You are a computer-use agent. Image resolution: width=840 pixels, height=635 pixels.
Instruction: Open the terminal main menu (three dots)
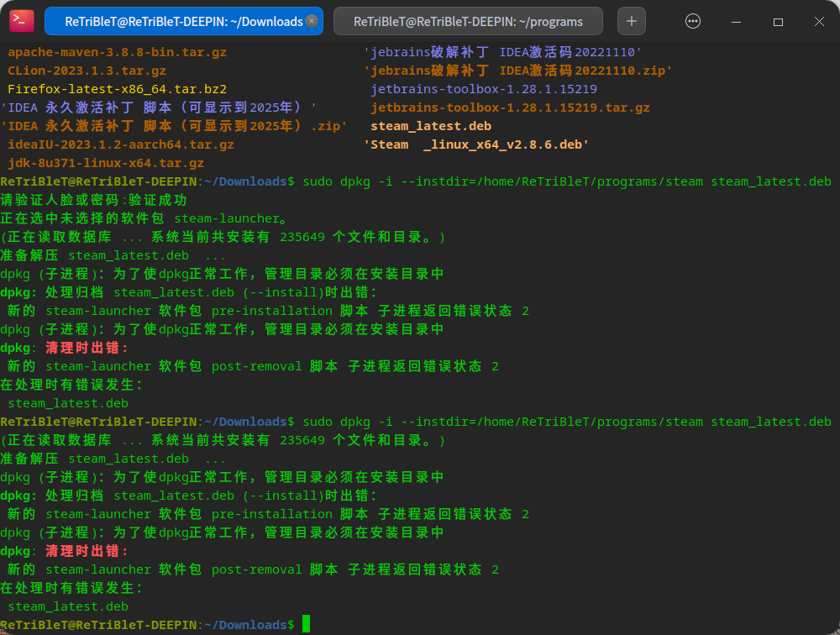click(x=693, y=21)
